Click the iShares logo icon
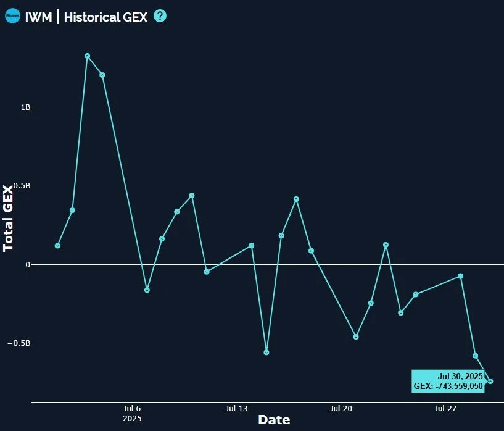The height and width of the screenshot is (431, 504). coord(12,16)
